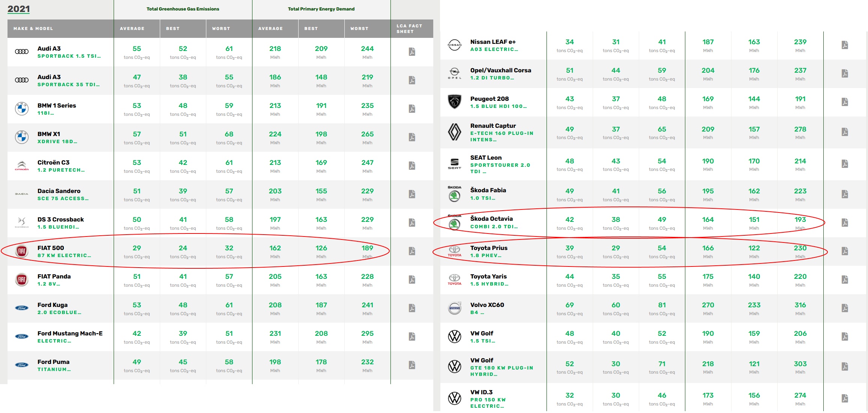Screen dimensions: 868x413
Task: Open the VW ID.3 fact sheet PDF icon
Action: click(x=845, y=398)
